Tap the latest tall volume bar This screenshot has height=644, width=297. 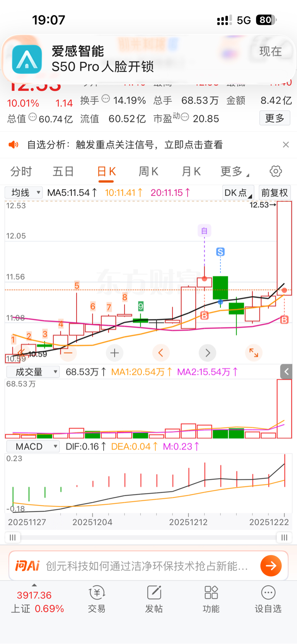click(284, 409)
